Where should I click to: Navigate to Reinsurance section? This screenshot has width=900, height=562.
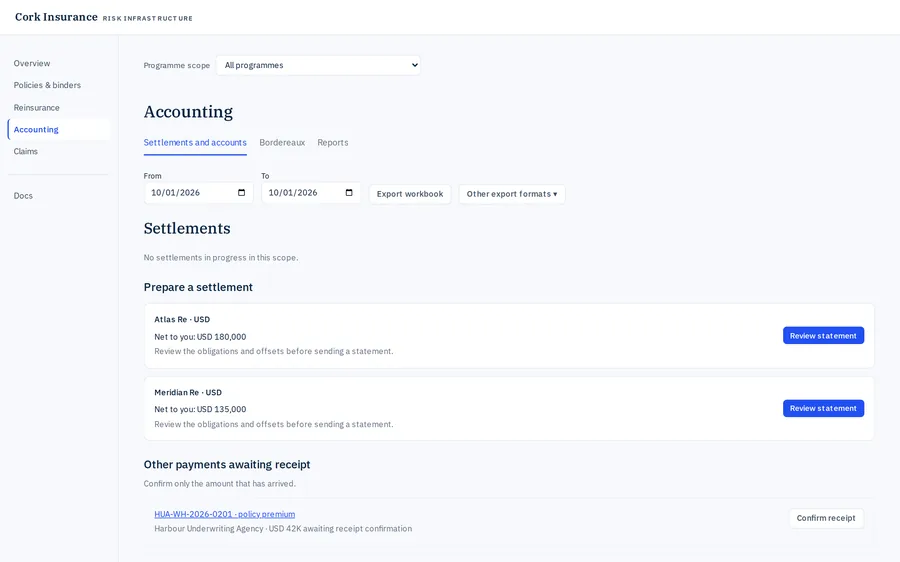point(37,107)
